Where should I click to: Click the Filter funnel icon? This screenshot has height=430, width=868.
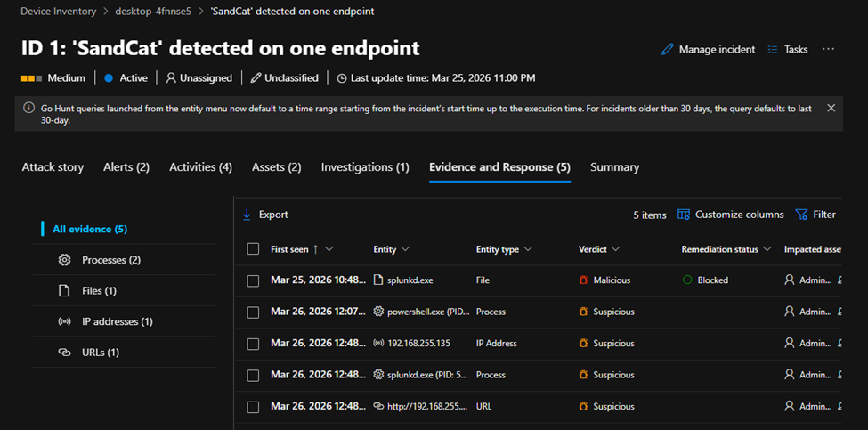(801, 215)
